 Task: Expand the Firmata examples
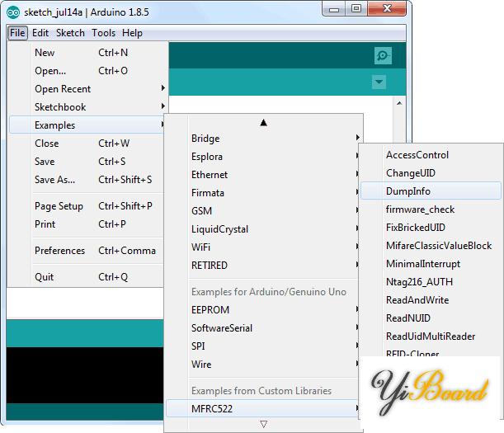(x=264, y=193)
